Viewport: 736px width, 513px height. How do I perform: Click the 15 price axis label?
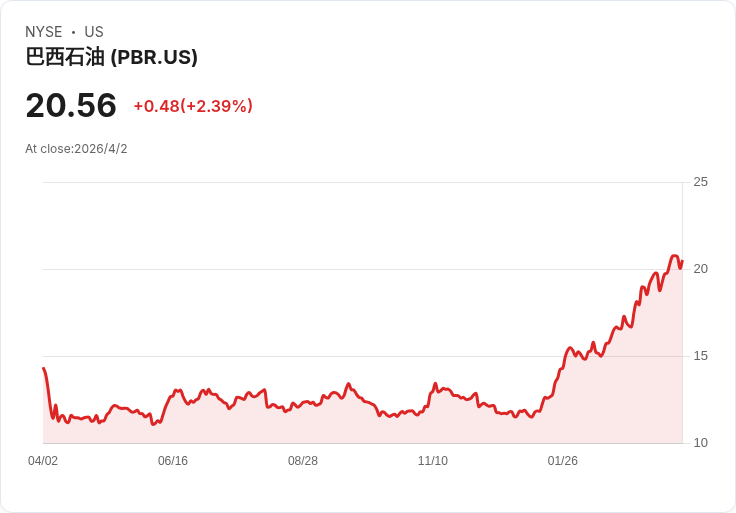(x=700, y=356)
